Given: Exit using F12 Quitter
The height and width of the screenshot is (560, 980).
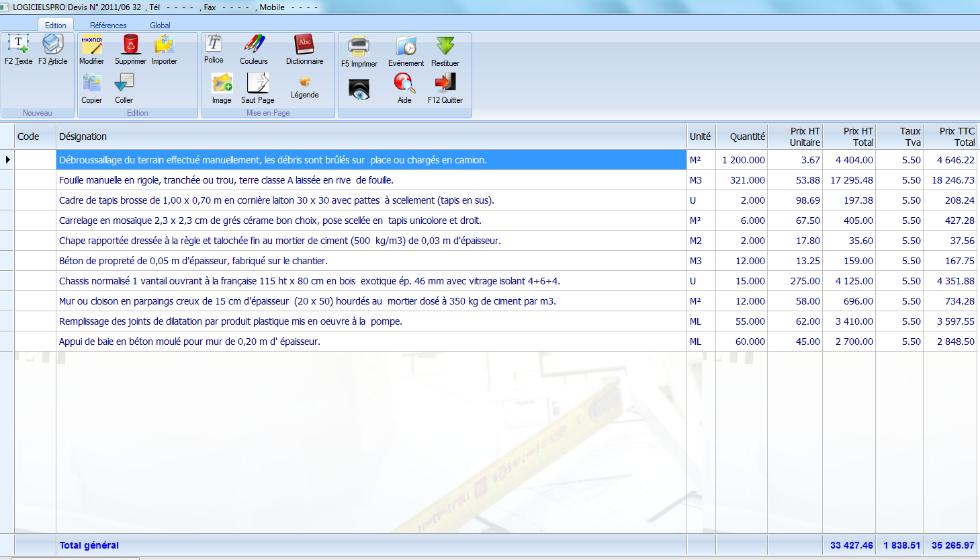Looking at the screenshot, I should (x=445, y=84).
